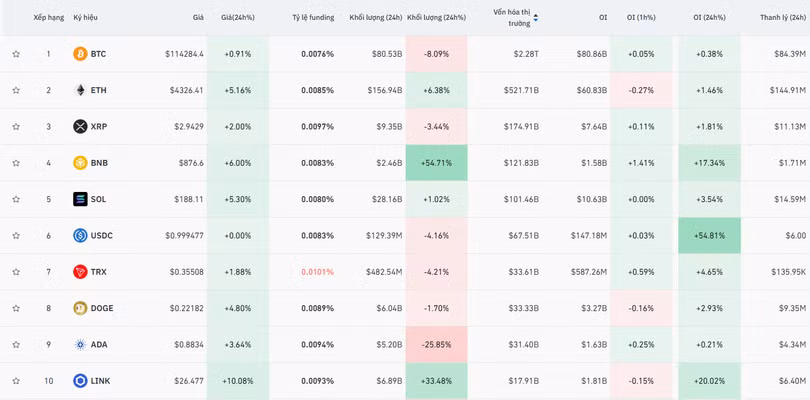Click the USDC coin icon
Screen dimensions: 810x400
80,236
